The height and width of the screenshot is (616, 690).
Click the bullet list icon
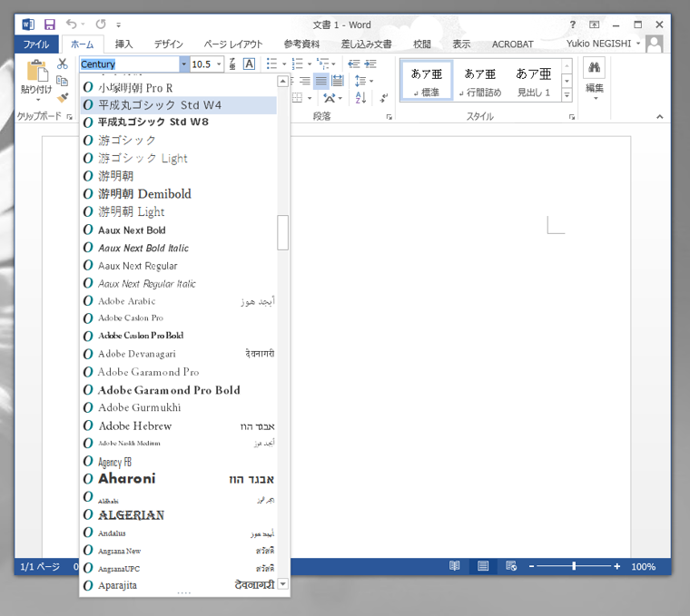[x=272, y=64]
